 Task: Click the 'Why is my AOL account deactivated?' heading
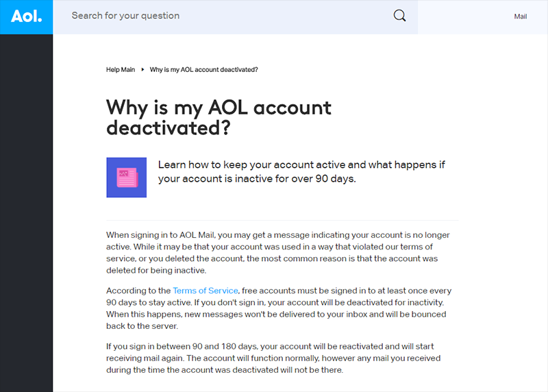pos(219,117)
